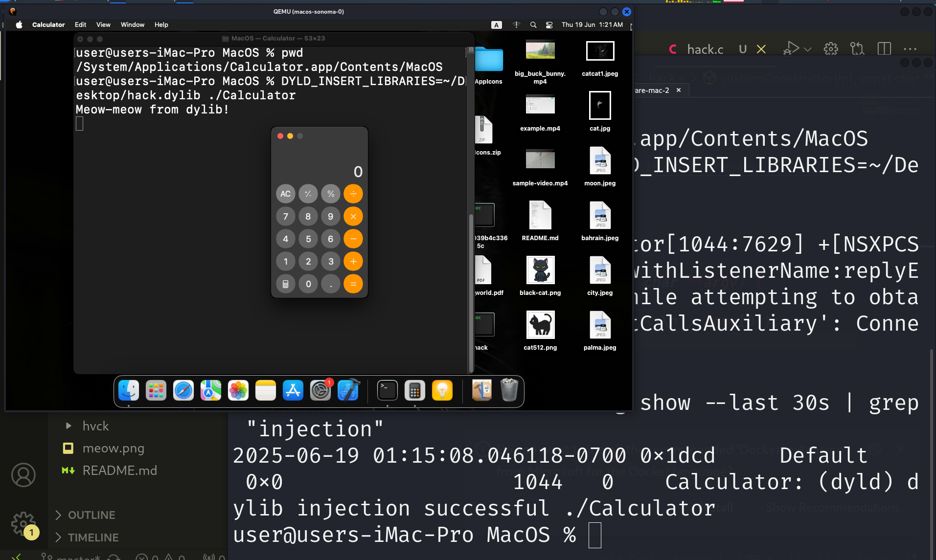The width and height of the screenshot is (936, 560).
Task: Open Control Center icon in menu bar
Action: tap(549, 24)
